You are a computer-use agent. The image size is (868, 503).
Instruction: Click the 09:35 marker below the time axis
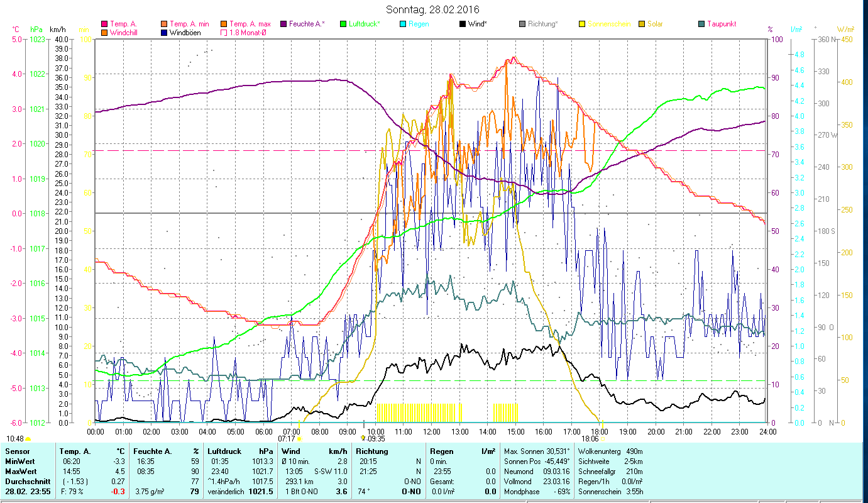click(x=375, y=439)
